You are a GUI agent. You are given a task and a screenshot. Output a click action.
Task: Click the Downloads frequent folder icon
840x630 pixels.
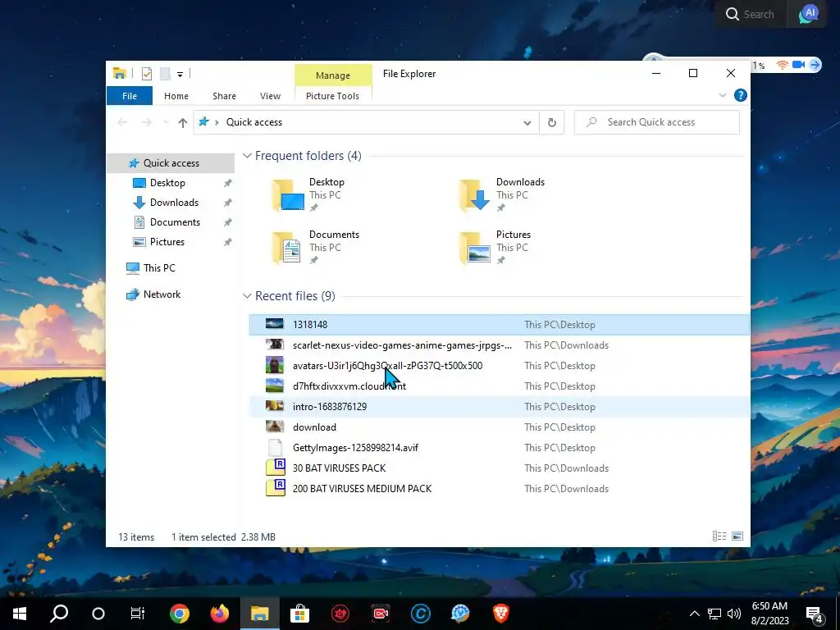(x=475, y=195)
